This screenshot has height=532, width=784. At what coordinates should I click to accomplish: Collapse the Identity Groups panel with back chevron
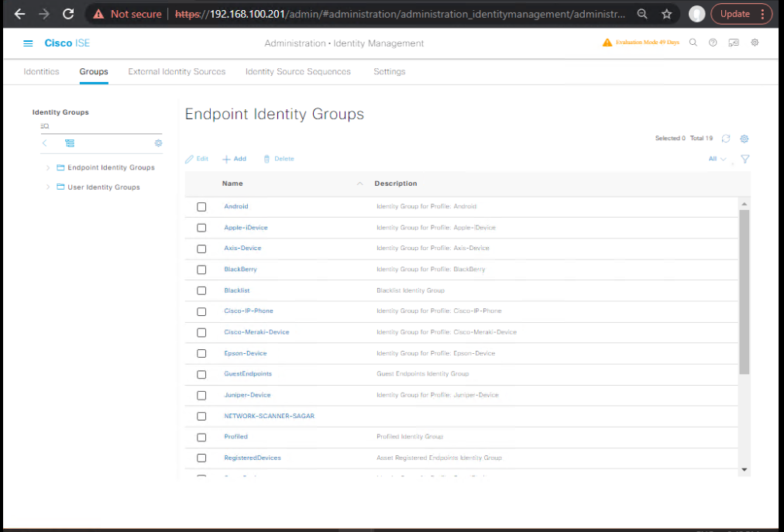pos(44,143)
